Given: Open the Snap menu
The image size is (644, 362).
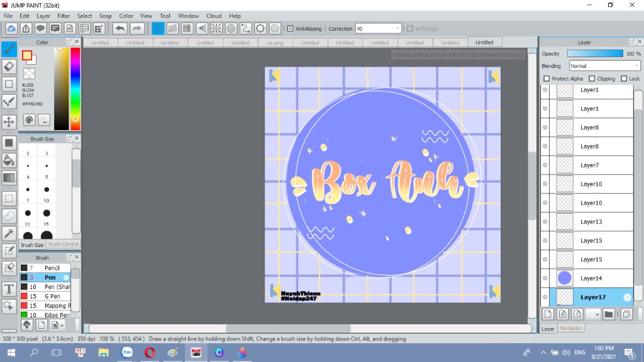Looking at the screenshot, I should click(x=105, y=16).
